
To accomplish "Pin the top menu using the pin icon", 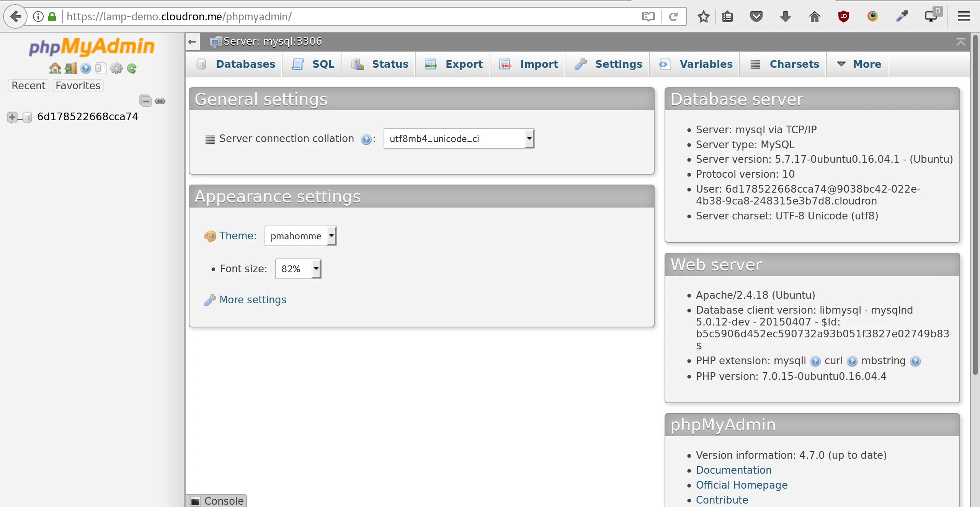I will pos(961,42).
